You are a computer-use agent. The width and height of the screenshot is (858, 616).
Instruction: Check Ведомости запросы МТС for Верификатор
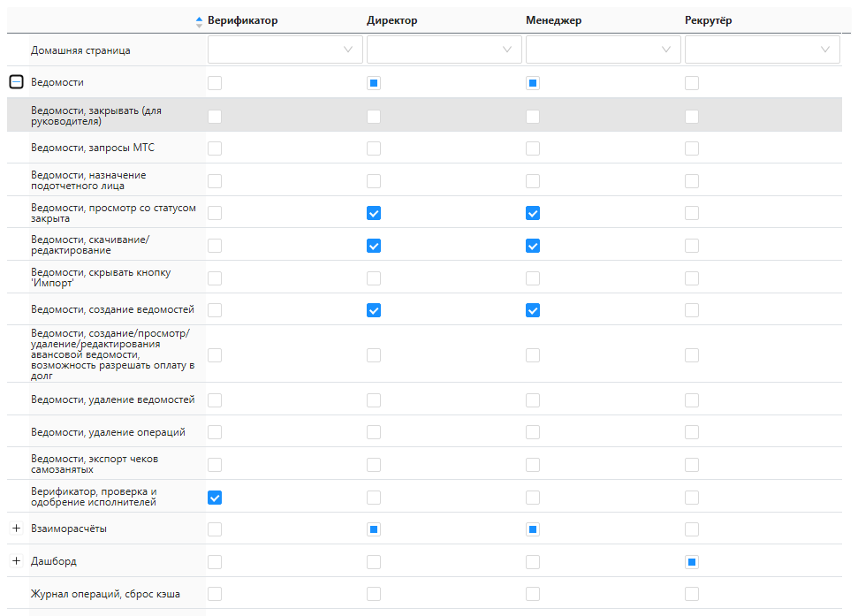click(x=215, y=148)
